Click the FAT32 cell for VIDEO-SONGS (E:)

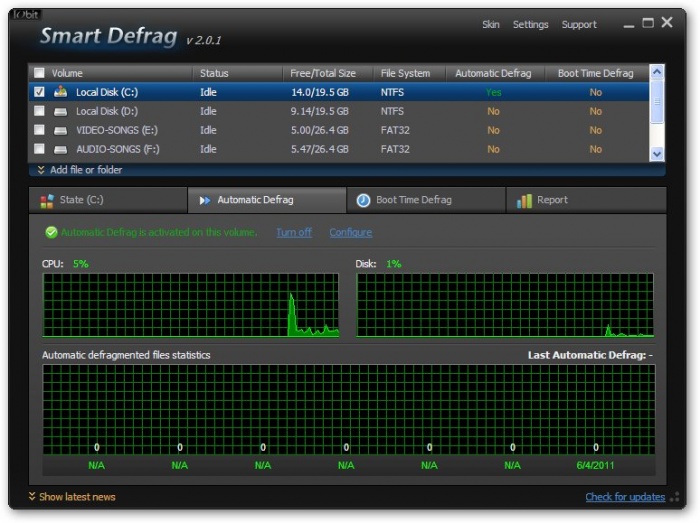(395, 130)
